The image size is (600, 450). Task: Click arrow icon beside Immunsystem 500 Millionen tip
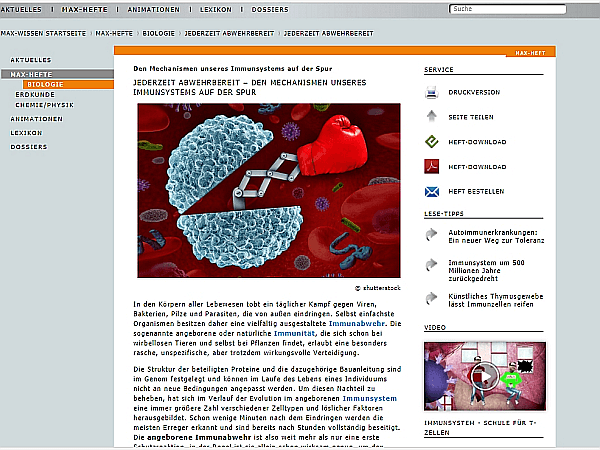(x=432, y=266)
